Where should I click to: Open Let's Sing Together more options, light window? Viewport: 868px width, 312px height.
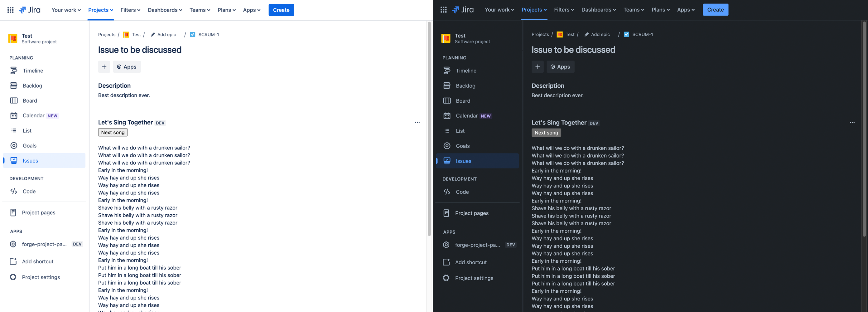tap(417, 122)
